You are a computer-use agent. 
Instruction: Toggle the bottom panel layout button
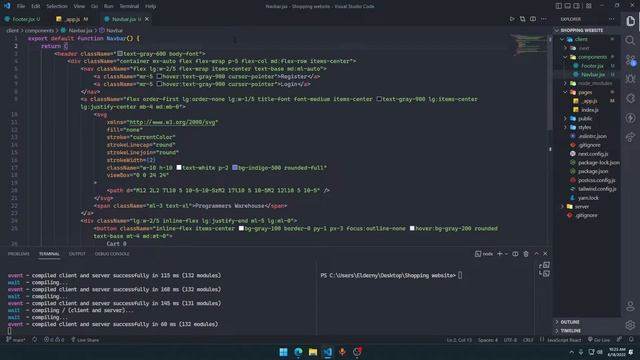tap(567, 6)
